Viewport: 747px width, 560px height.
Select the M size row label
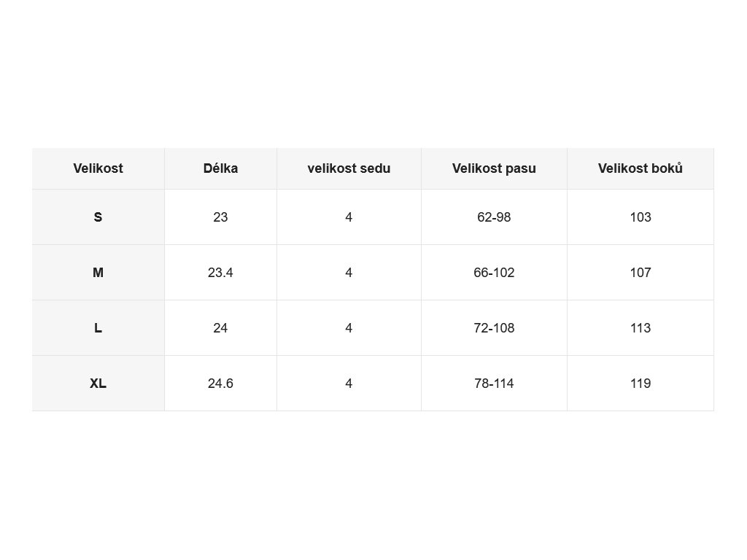point(98,273)
